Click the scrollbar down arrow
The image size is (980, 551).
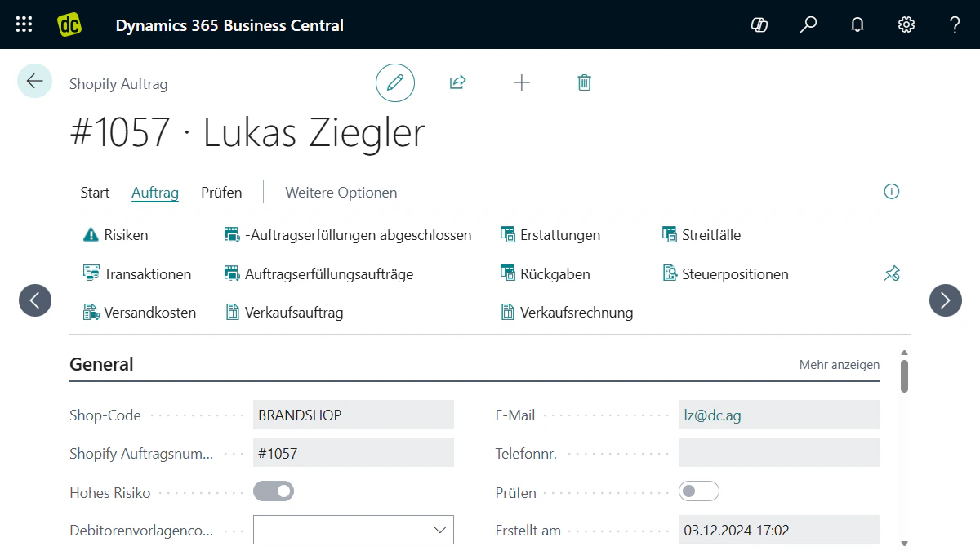tap(904, 543)
